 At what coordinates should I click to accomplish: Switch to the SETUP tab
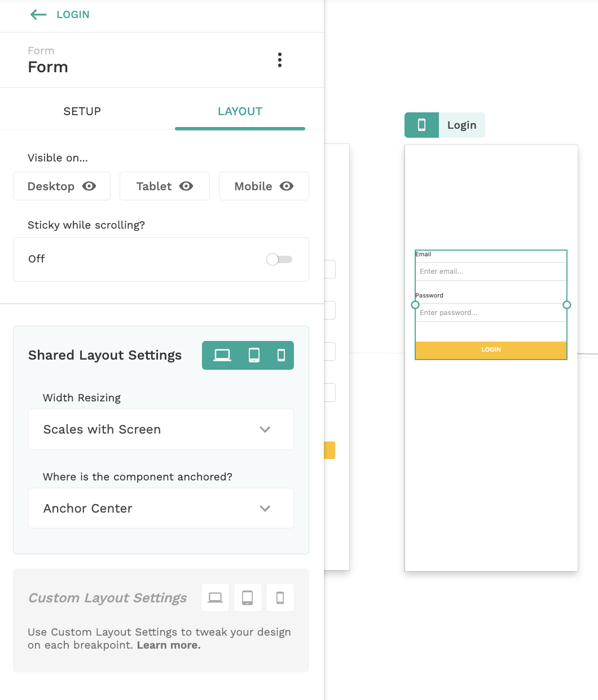click(82, 111)
